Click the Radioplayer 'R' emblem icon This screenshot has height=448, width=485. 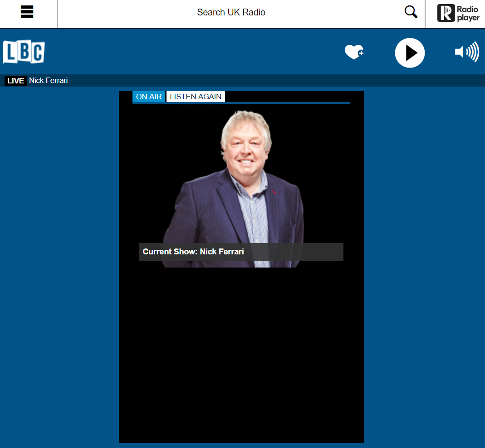click(x=446, y=13)
